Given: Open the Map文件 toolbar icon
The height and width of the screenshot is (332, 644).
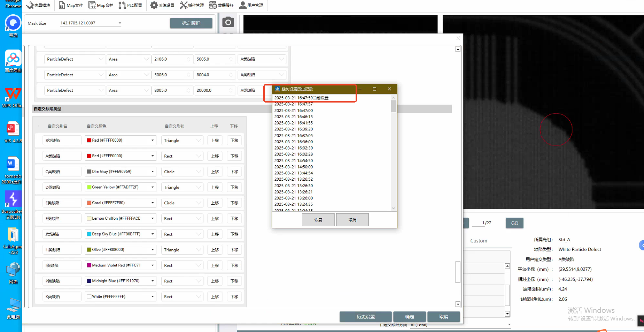Looking at the screenshot, I should pyautogui.click(x=71, y=5).
